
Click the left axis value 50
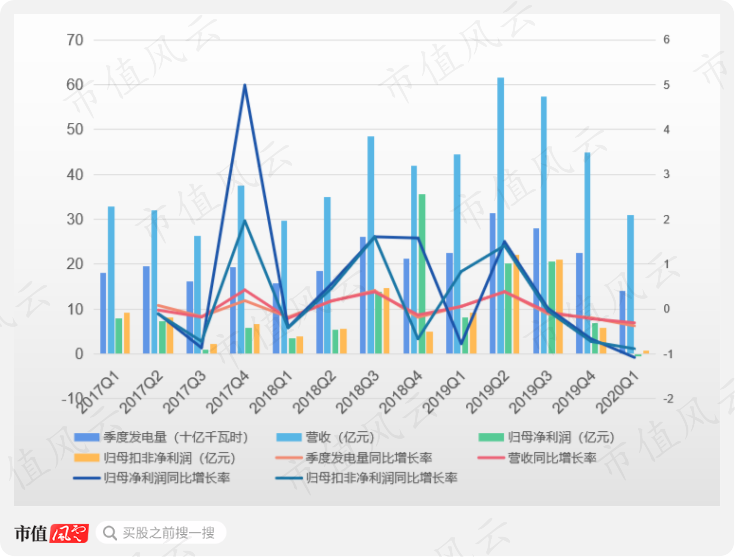[x=75, y=129]
